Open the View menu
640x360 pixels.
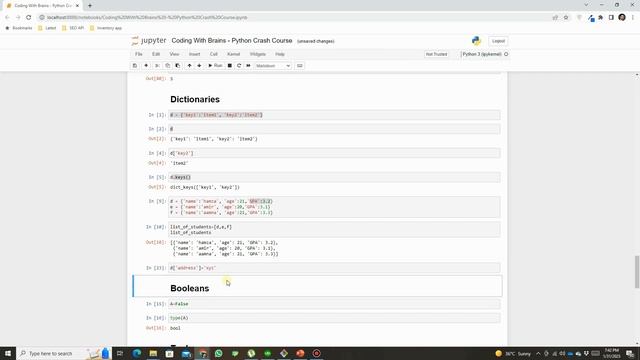(174, 54)
